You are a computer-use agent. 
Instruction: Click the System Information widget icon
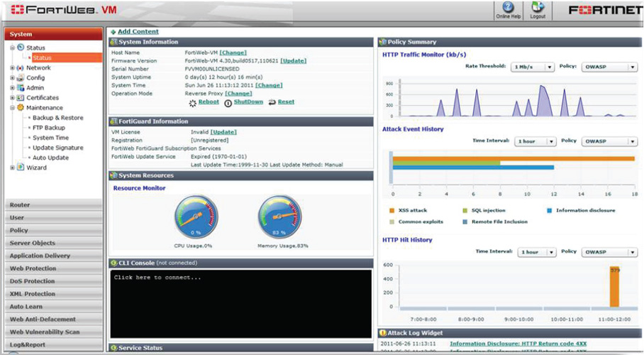click(x=113, y=42)
